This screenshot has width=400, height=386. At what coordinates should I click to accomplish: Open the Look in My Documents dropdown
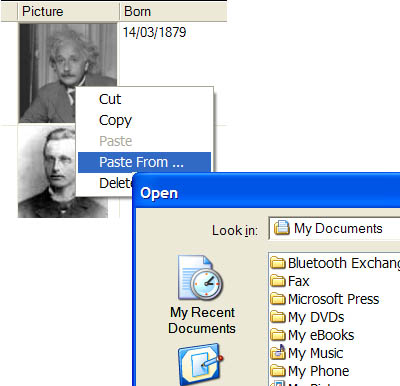(x=334, y=228)
